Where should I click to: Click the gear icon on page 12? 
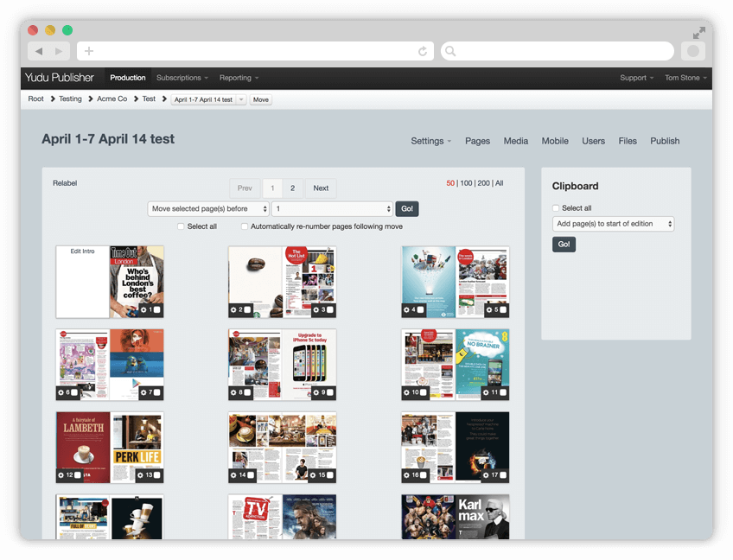61,475
